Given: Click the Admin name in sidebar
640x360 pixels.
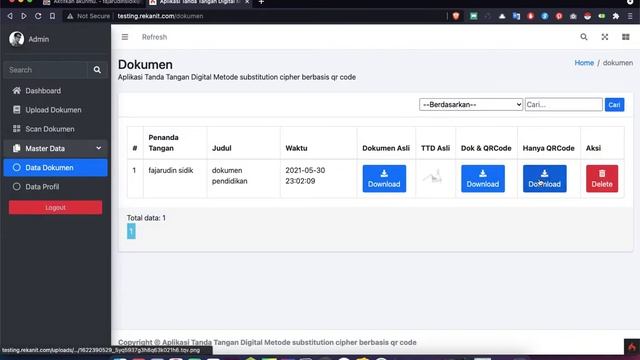Looking at the screenshot, I should coord(39,39).
